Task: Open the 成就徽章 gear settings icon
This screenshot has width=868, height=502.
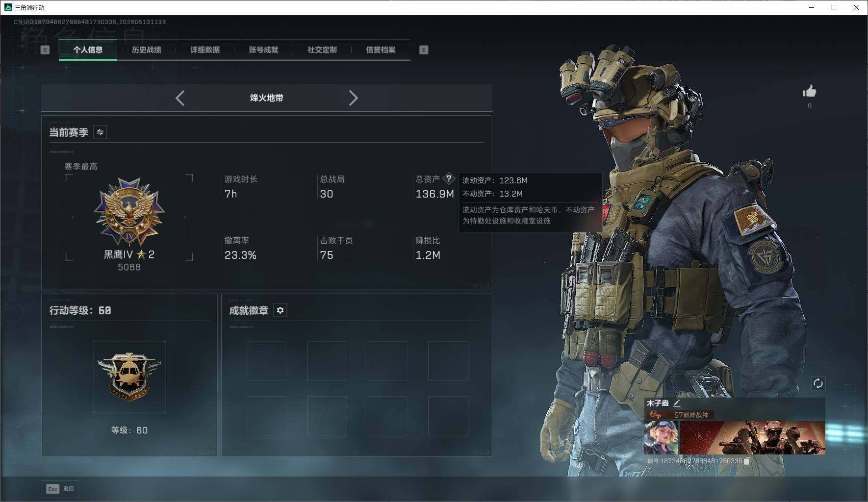Action: (280, 310)
